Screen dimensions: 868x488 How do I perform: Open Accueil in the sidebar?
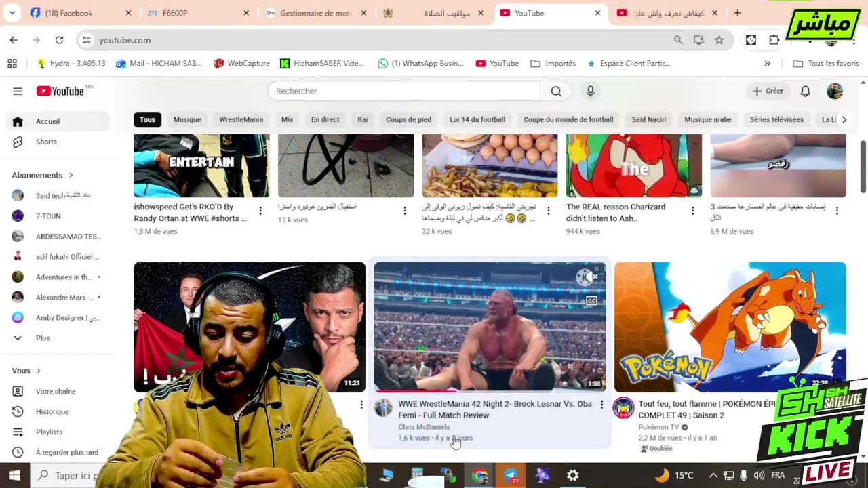click(58, 121)
